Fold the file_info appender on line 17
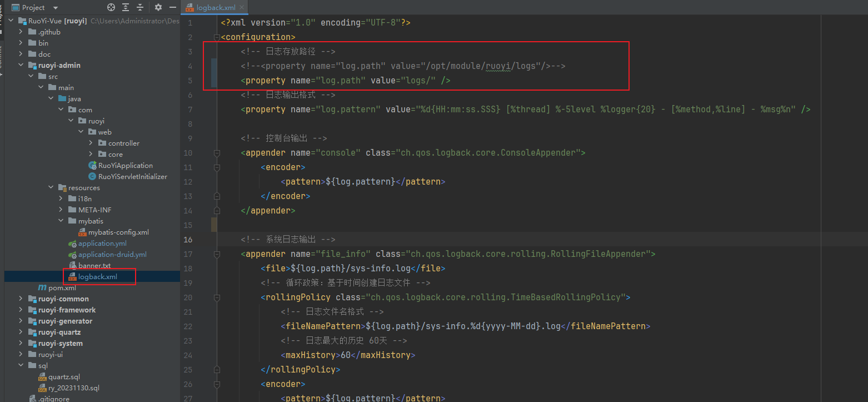This screenshot has width=868, height=402. coord(217,254)
